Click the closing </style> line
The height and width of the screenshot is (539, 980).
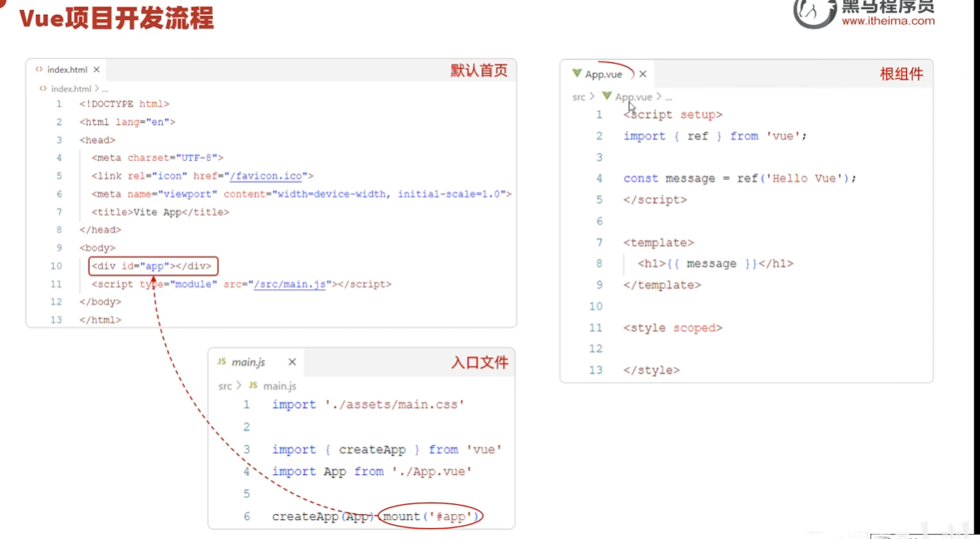[x=651, y=370]
